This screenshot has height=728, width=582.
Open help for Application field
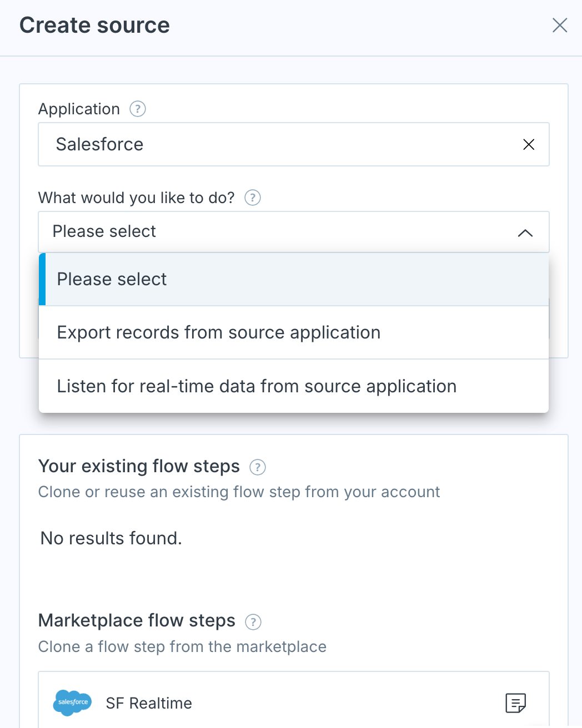[138, 109]
